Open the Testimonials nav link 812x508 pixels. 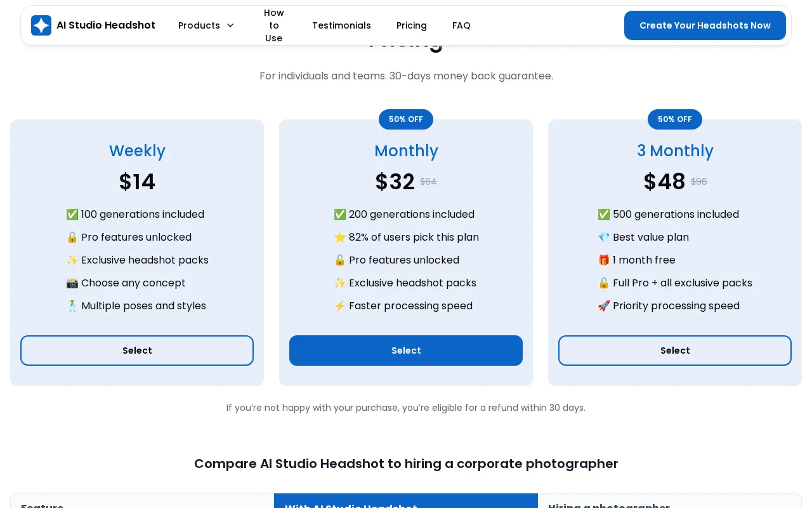point(341,25)
